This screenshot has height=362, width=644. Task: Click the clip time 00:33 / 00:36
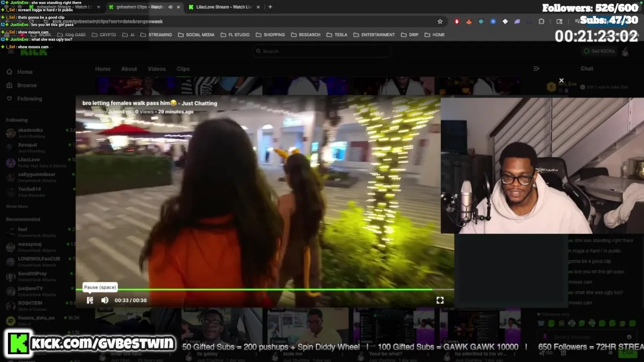tap(130, 300)
